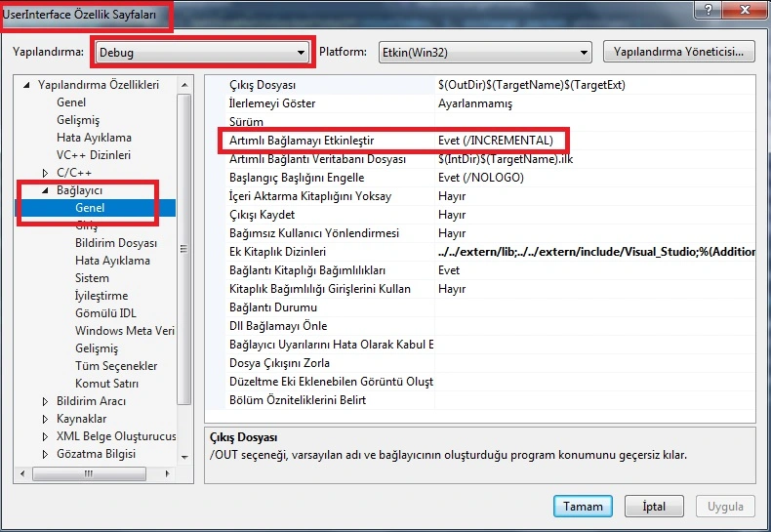The width and height of the screenshot is (771, 532).
Task: Open the Yapılandırma dropdown showing Debug
Action: point(204,52)
